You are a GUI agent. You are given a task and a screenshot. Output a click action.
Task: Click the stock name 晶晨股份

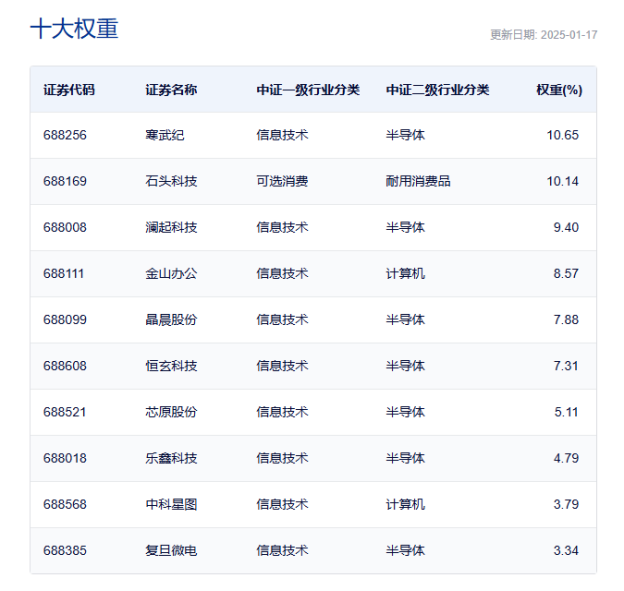[171, 320]
